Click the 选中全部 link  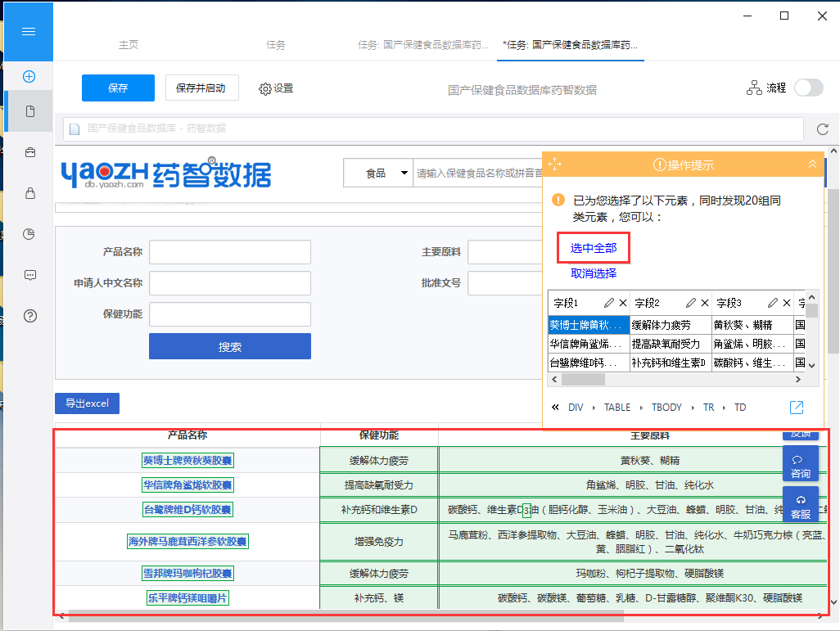coord(594,247)
